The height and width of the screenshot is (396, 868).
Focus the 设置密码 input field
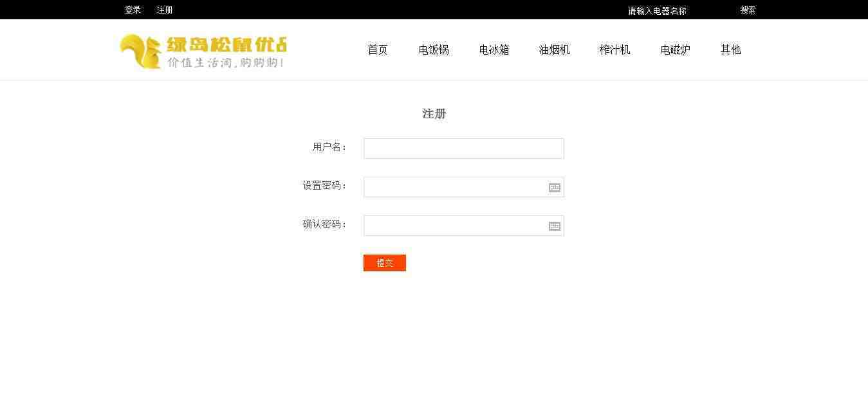(x=464, y=187)
